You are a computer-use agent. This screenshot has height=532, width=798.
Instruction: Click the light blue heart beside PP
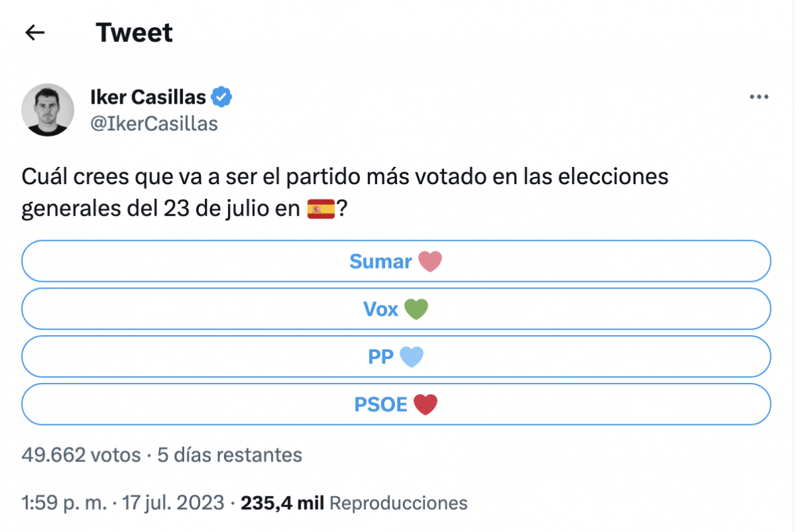click(x=411, y=357)
